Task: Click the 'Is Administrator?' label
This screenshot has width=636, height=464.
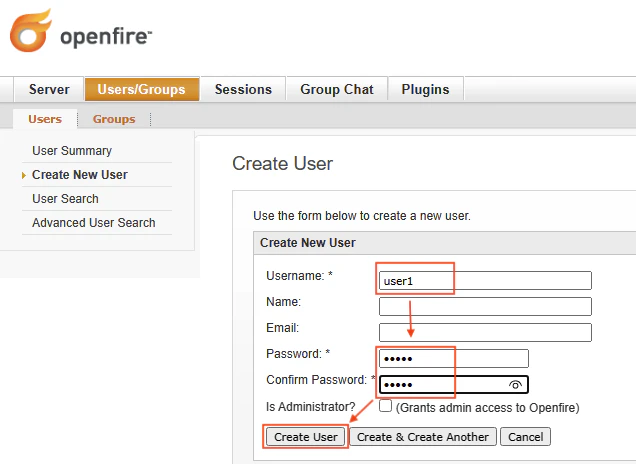Action: click(x=311, y=406)
